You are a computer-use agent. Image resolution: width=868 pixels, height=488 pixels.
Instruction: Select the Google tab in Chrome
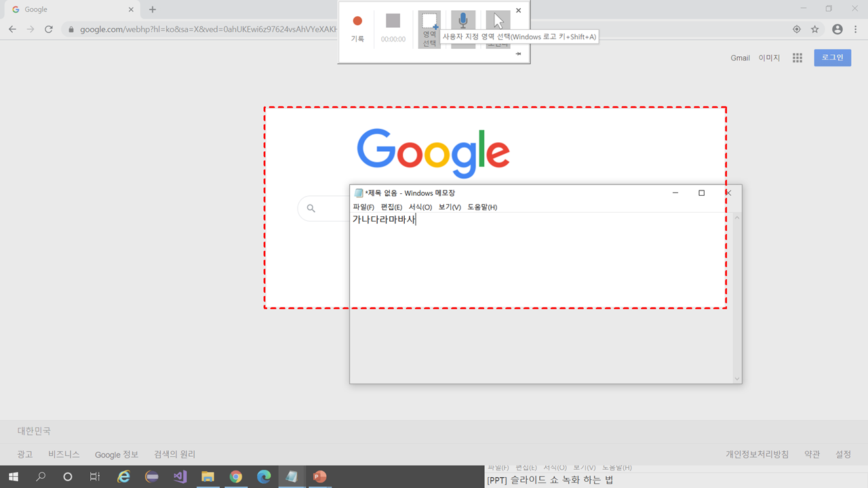[x=71, y=9]
